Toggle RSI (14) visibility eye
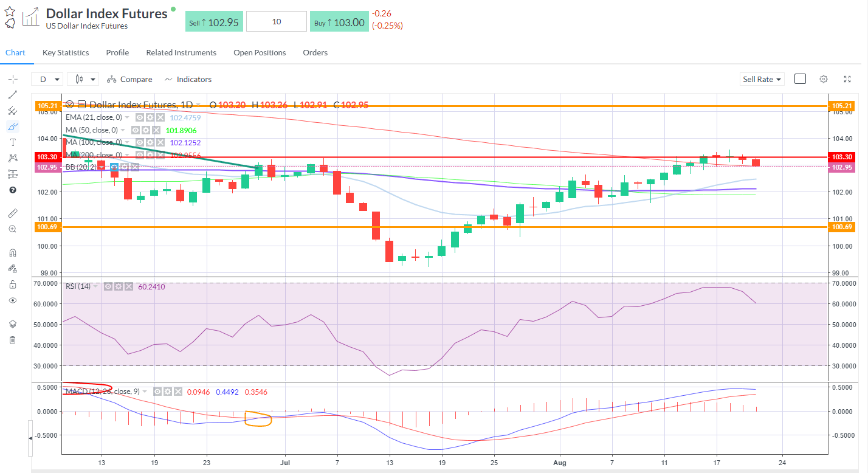Screen dimensions: 868x473 (108, 286)
